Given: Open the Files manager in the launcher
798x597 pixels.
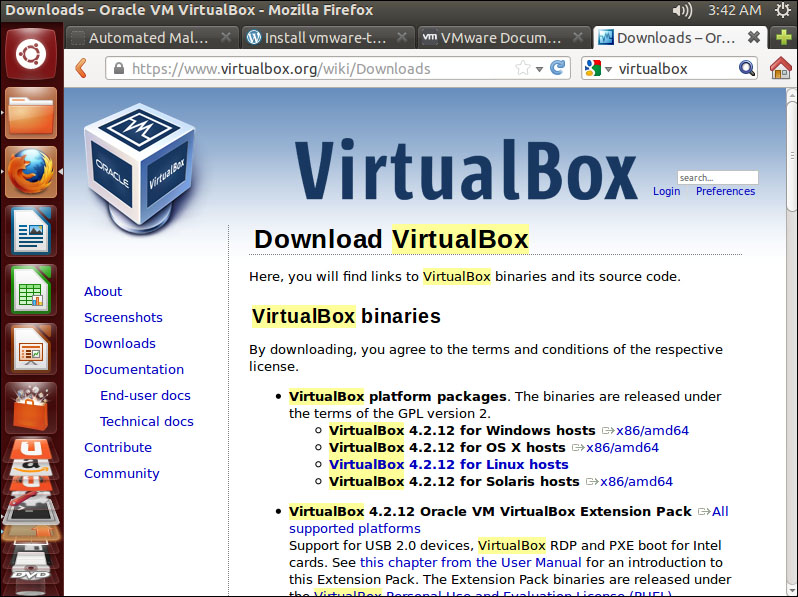Looking at the screenshot, I should [x=31, y=113].
